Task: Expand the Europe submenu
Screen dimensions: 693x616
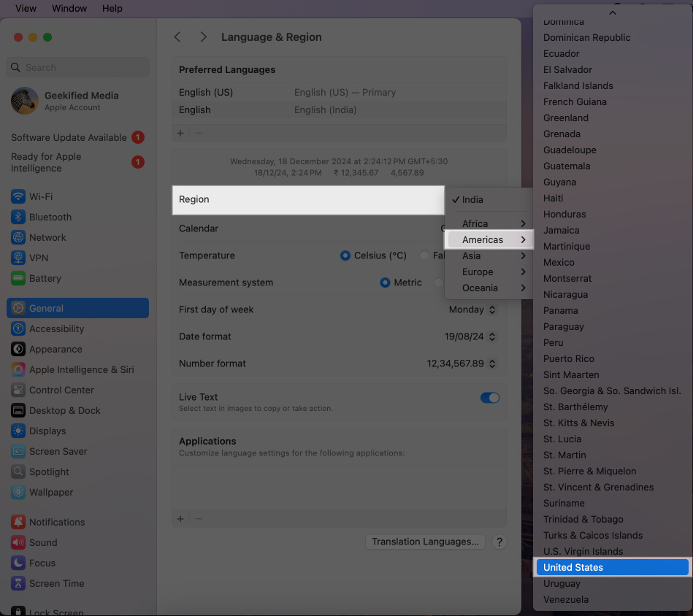Action: (489, 272)
